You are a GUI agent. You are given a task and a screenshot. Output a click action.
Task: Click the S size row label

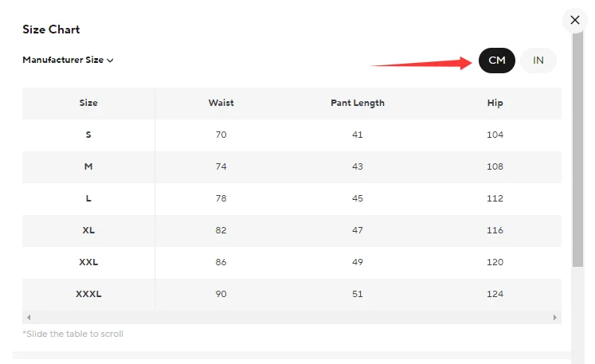88,135
